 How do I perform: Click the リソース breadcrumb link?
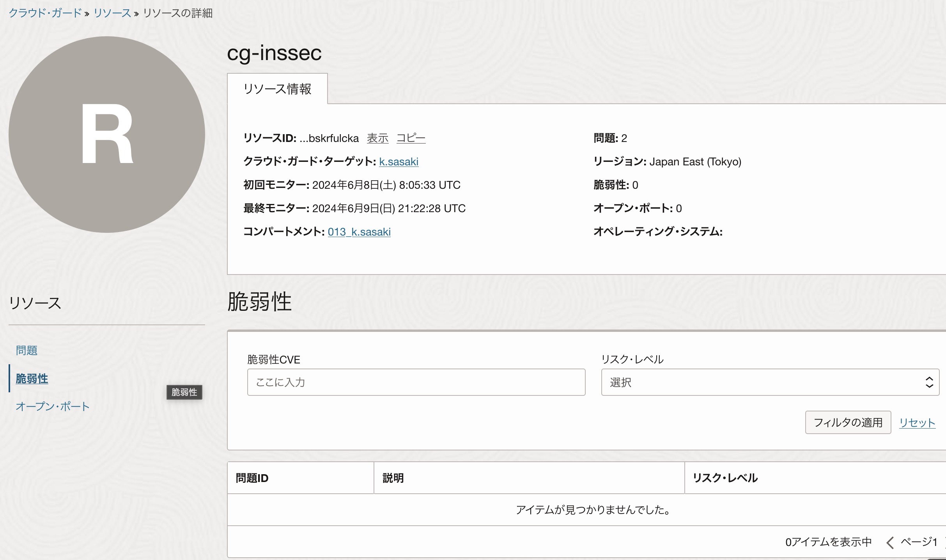point(112,13)
